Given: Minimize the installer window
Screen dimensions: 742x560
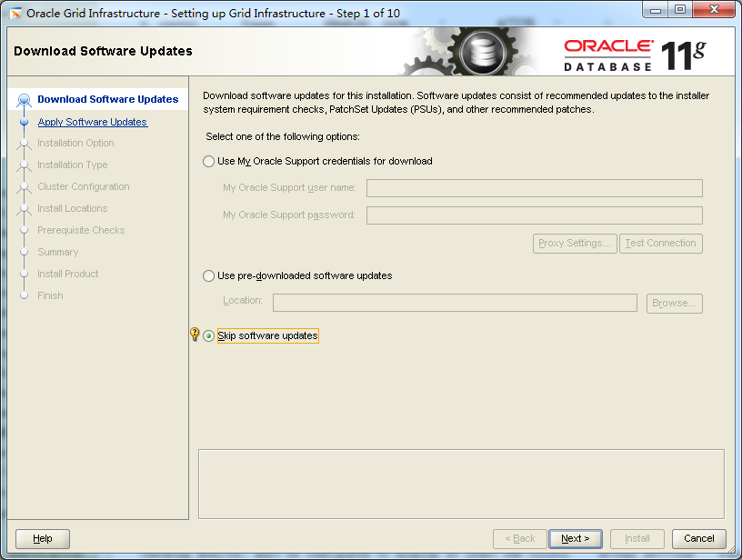Looking at the screenshot, I should [656, 10].
